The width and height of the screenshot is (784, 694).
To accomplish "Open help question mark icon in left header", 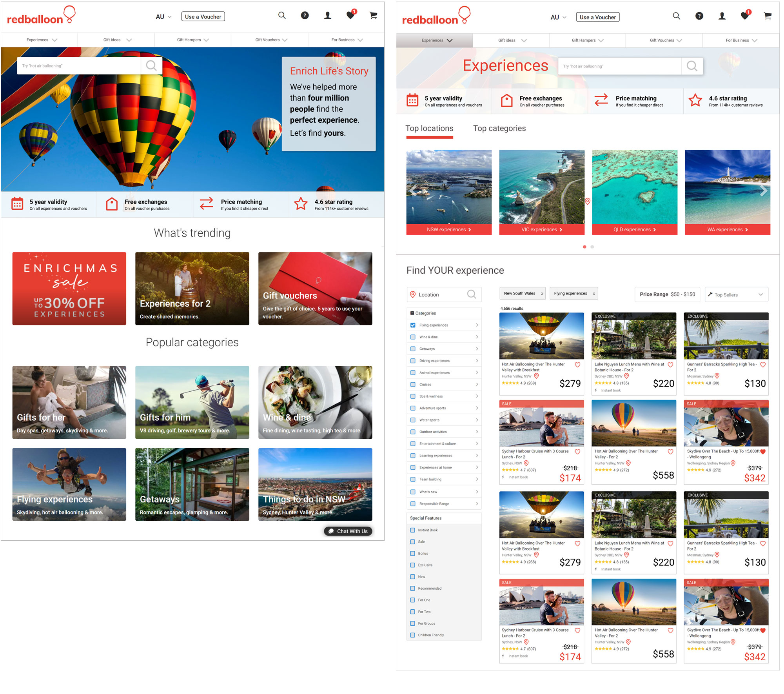I will (305, 16).
